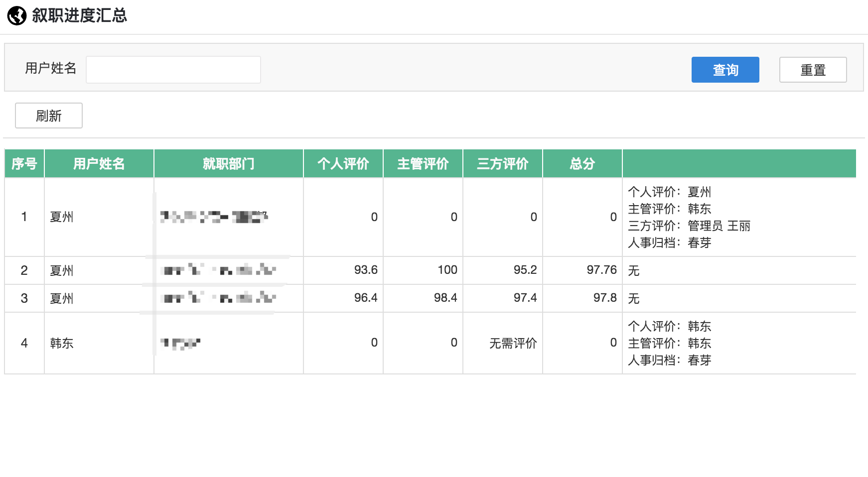Click the 三方评价 column header
The image size is (868, 477).
[x=503, y=164]
